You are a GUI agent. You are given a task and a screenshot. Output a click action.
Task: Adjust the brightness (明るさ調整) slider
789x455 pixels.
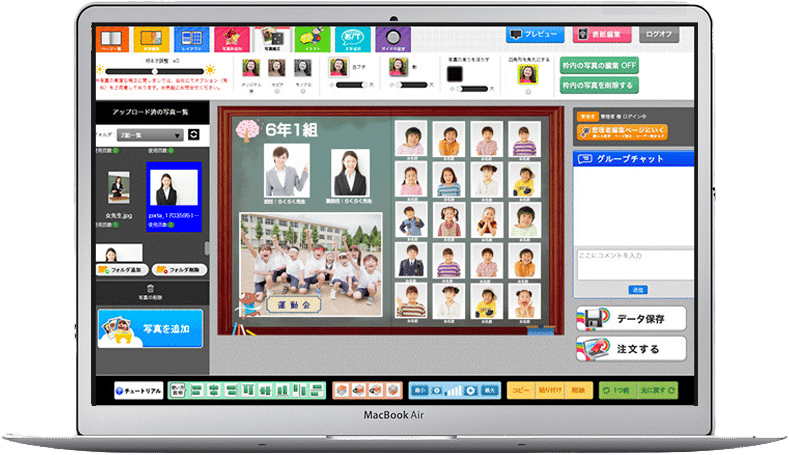154,71
